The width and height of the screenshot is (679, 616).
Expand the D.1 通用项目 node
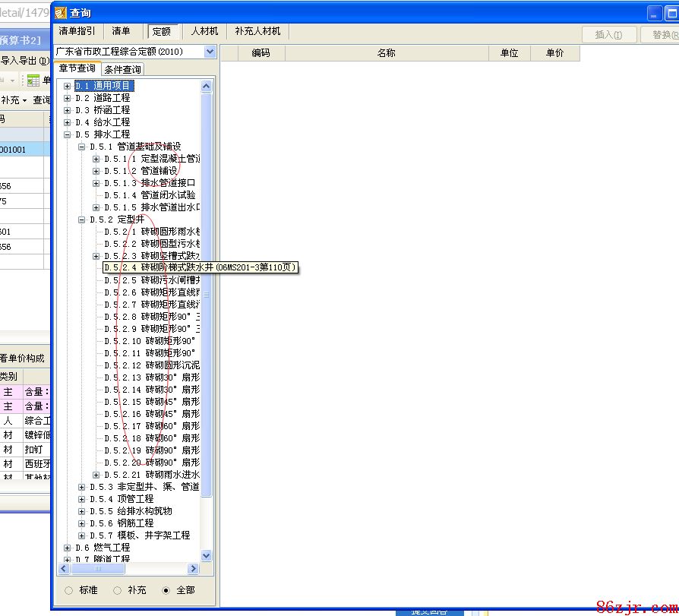[x=68, y=86]
